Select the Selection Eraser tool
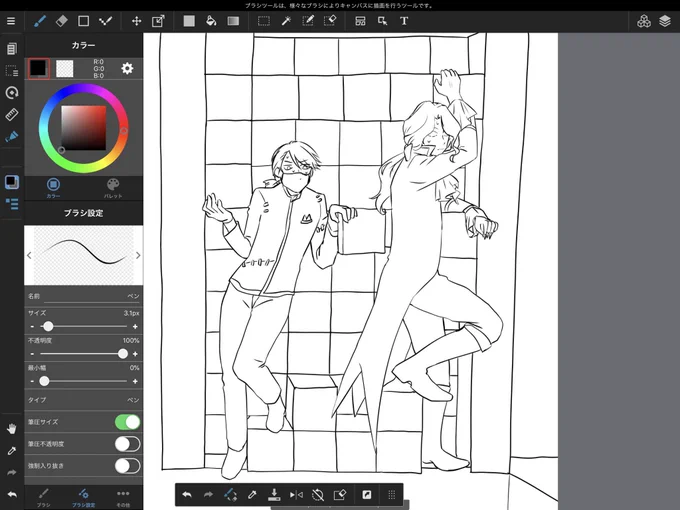Viewport: 680px width, 510px height. click(330, 21)
